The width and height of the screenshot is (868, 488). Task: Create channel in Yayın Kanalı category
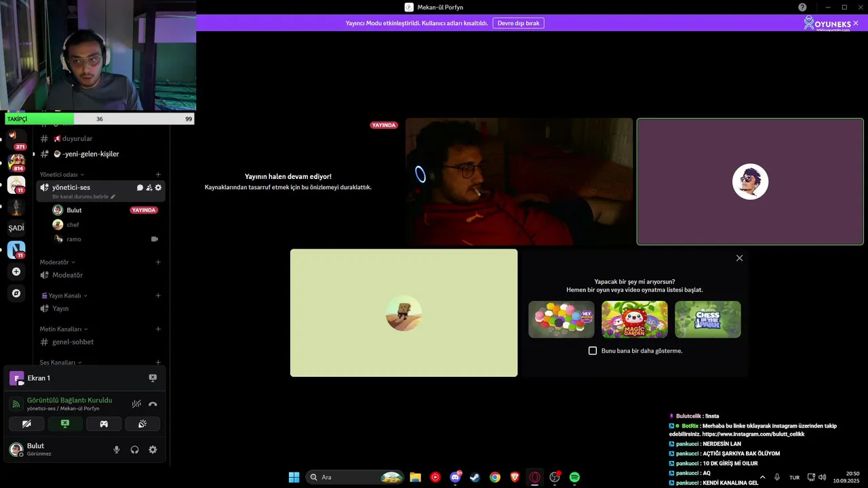tap(158, 296)
